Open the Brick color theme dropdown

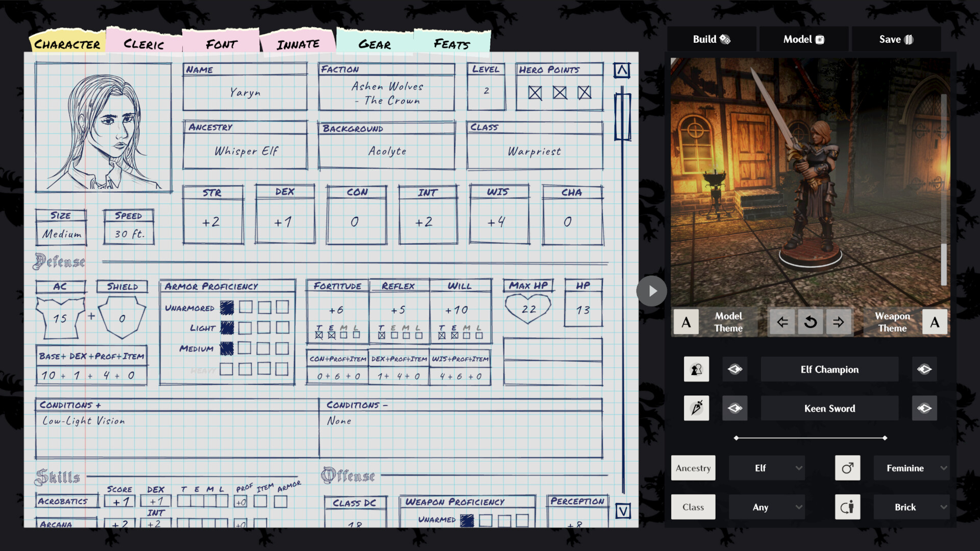tap(912, 507)
